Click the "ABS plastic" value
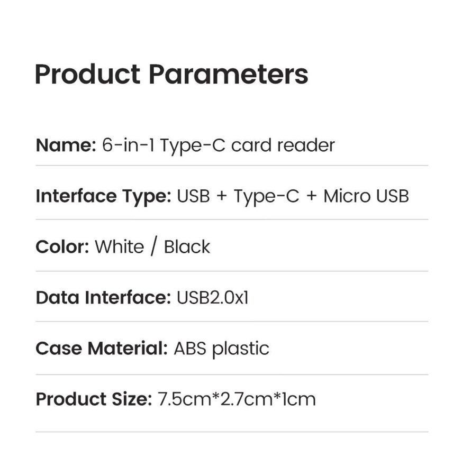 [221, 349]
